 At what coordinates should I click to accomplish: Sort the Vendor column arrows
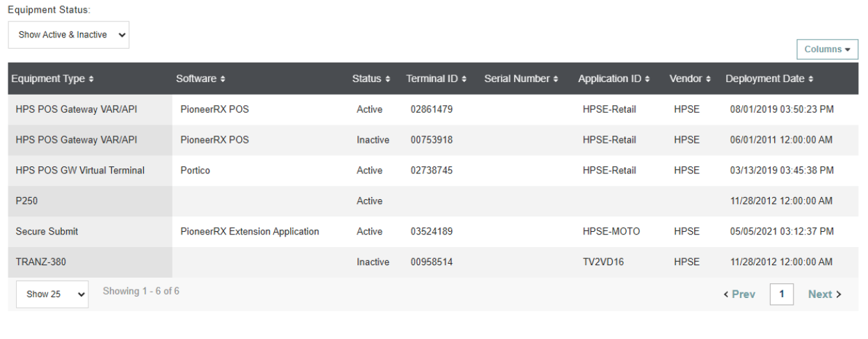click(708, 79)
